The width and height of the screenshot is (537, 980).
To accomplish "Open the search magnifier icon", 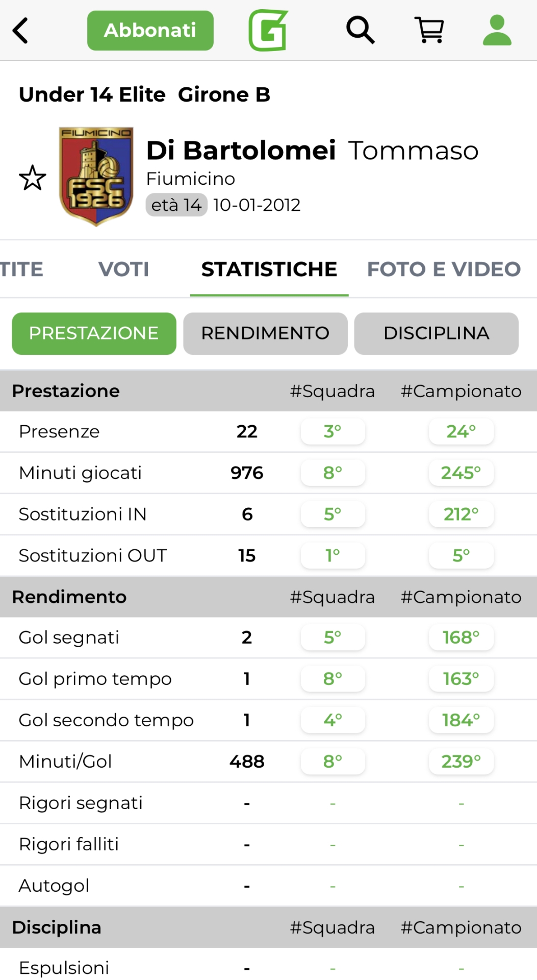I will coord(361,30).
